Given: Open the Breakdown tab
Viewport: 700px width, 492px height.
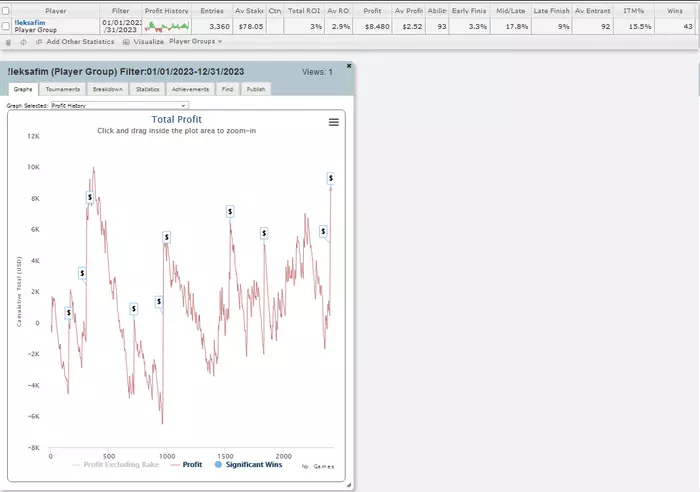Looking at the screenshot, I should 108,89.
